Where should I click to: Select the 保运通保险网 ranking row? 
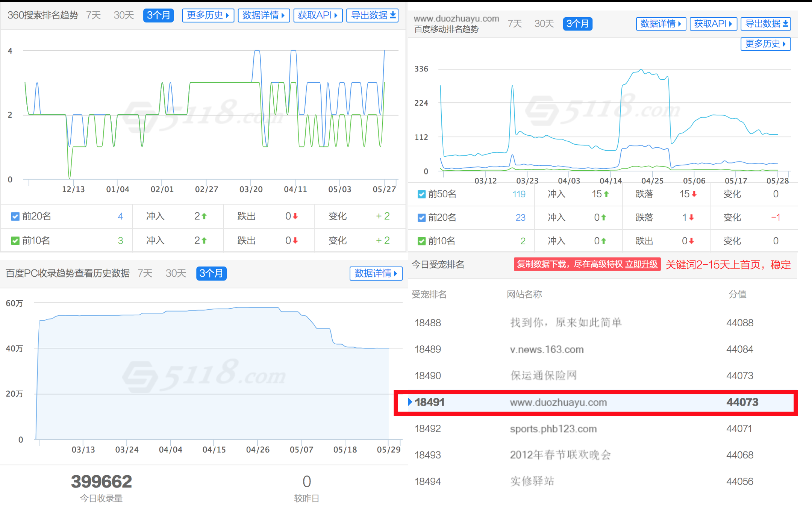click(603, 376)
